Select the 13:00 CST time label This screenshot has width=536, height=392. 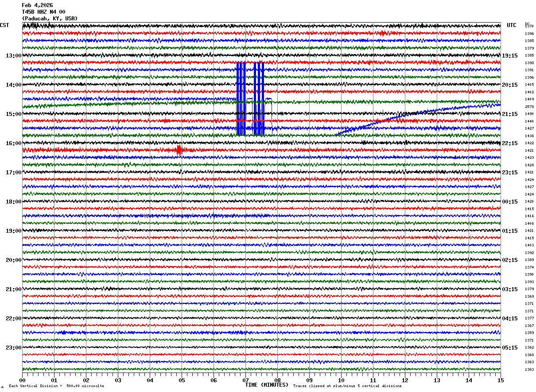13,56
